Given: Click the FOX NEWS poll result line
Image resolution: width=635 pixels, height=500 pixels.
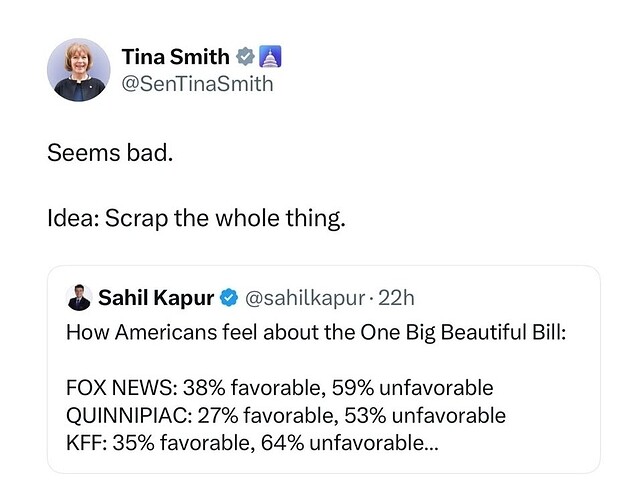Looking at the screenshot, I should tap(279, 388).
